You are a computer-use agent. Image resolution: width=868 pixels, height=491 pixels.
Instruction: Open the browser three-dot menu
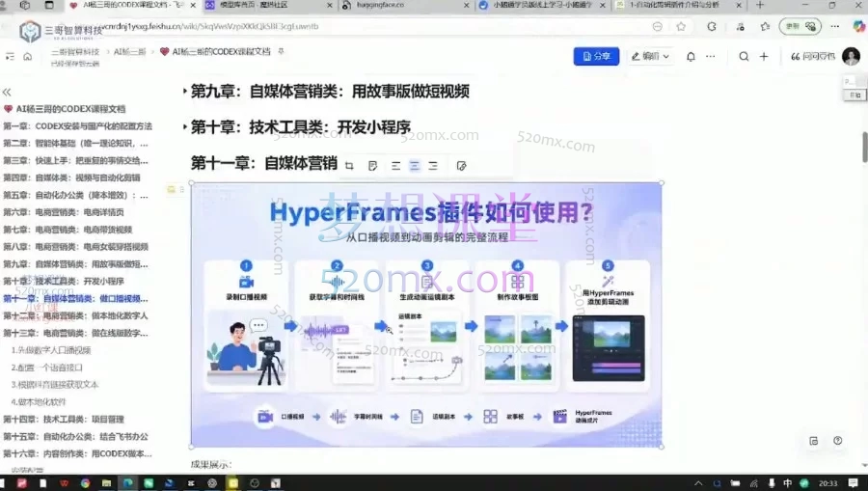(835, 27)
